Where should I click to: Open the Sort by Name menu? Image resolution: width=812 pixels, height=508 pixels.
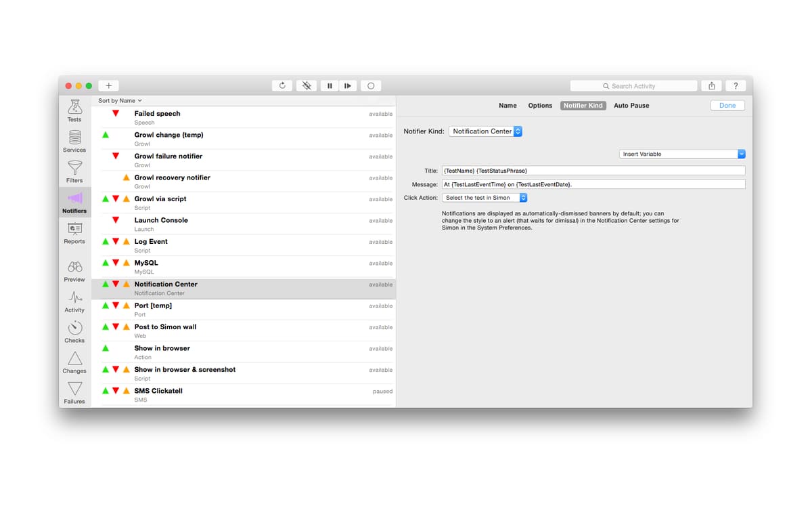point(120,100)
